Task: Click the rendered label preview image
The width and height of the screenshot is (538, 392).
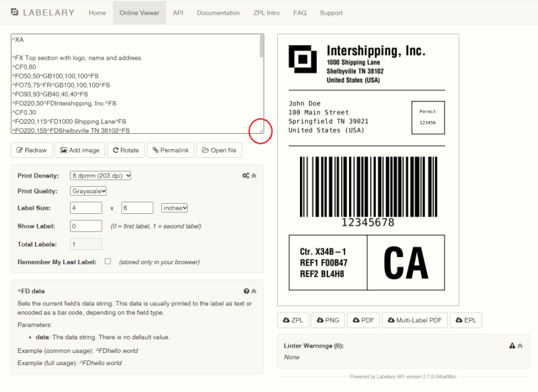Action: [368, 169]
